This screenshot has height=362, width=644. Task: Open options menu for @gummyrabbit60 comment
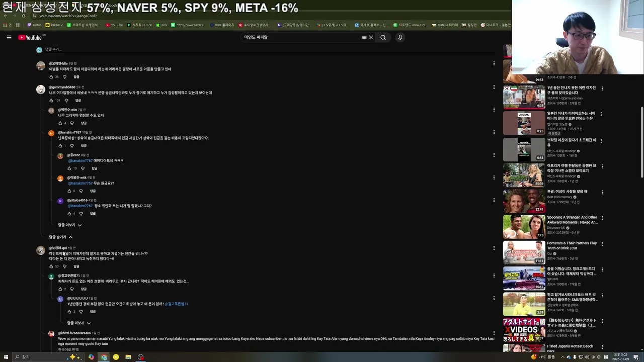[x=494, y=87]
